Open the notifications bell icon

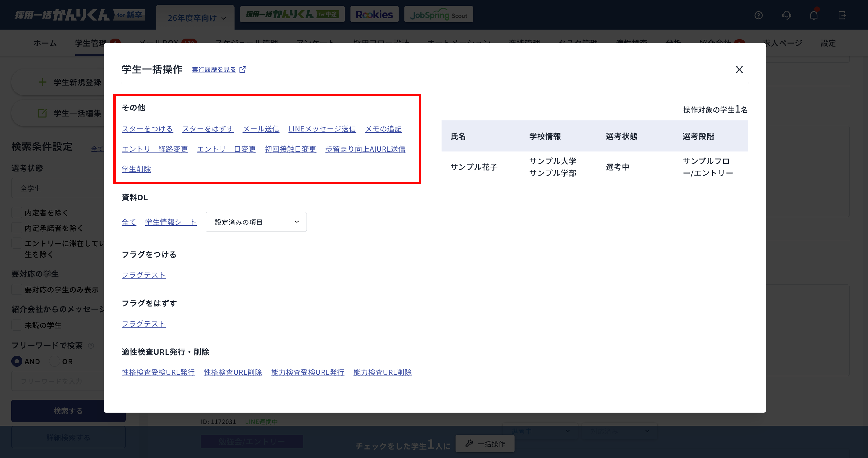tap(814, 15)
